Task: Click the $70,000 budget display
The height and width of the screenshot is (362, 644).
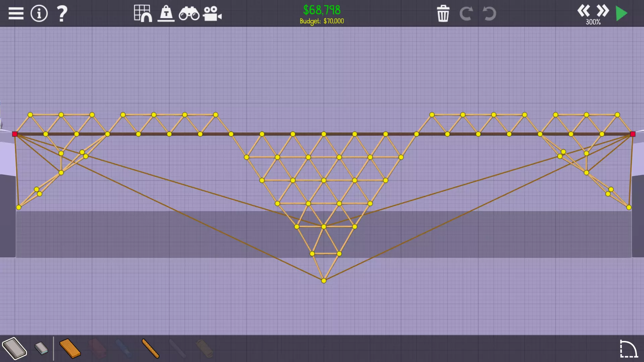Action: tap(322, 21)
